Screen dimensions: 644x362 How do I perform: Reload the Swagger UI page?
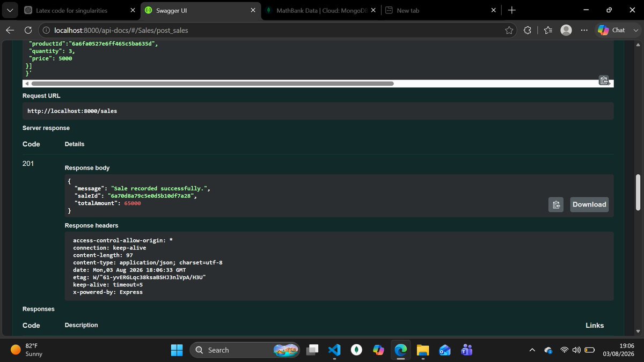(x=28, y=30)
